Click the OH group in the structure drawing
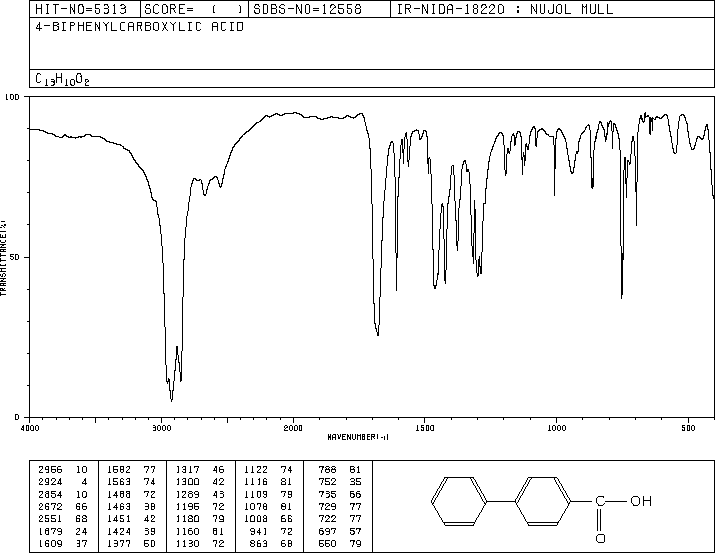Screen dimensions: 715x553 tap(641, 501)
